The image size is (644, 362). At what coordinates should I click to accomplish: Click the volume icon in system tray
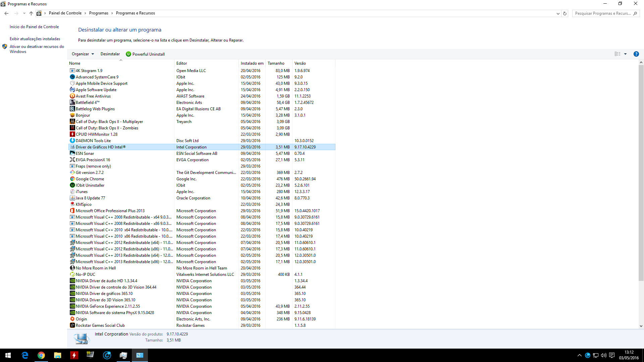[x=604, y=355]
